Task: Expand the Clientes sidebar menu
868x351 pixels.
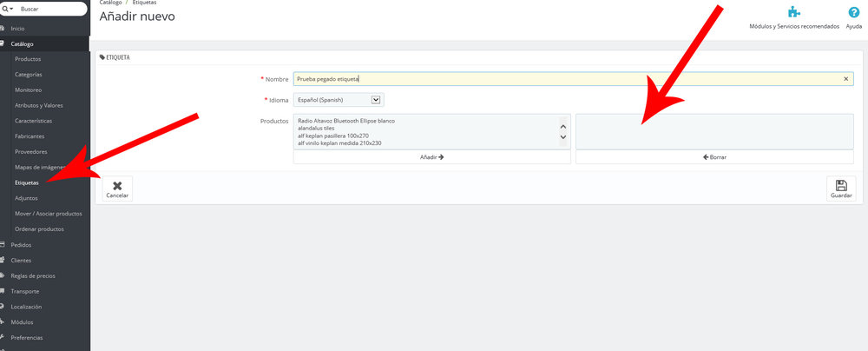Action: [23, 261]
